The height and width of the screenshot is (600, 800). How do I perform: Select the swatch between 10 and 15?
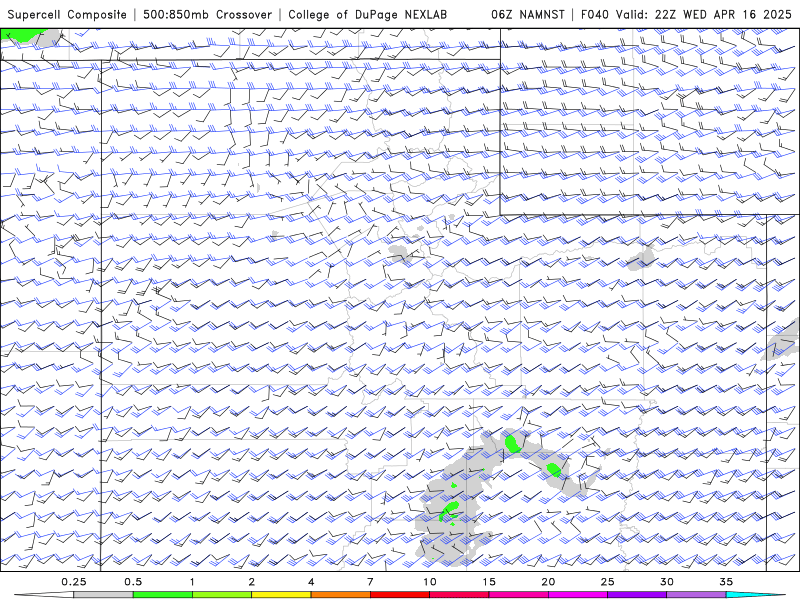(459, 595)
